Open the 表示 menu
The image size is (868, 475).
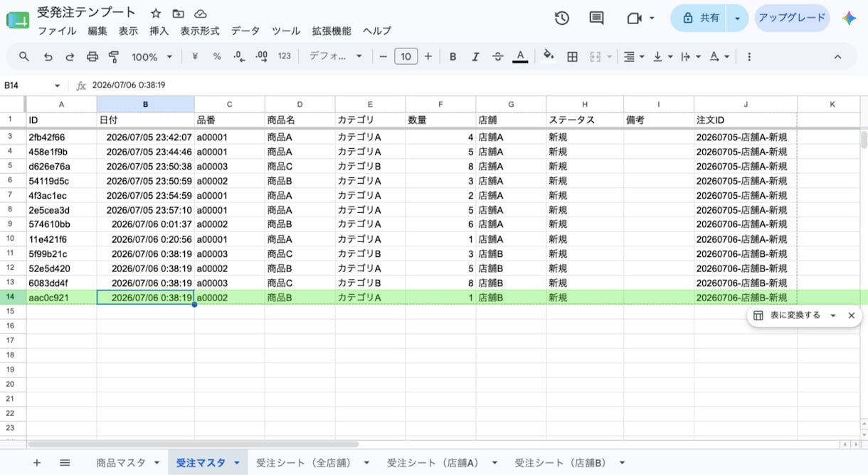click(128, 31)
